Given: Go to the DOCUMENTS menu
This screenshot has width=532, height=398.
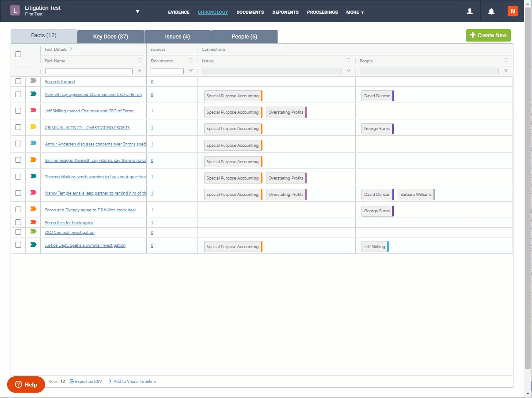Looking at the screenshot, I should click(250, 12).
